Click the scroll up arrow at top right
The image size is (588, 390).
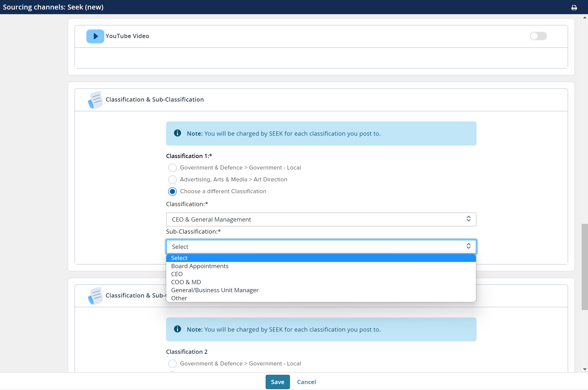point(585,18)
